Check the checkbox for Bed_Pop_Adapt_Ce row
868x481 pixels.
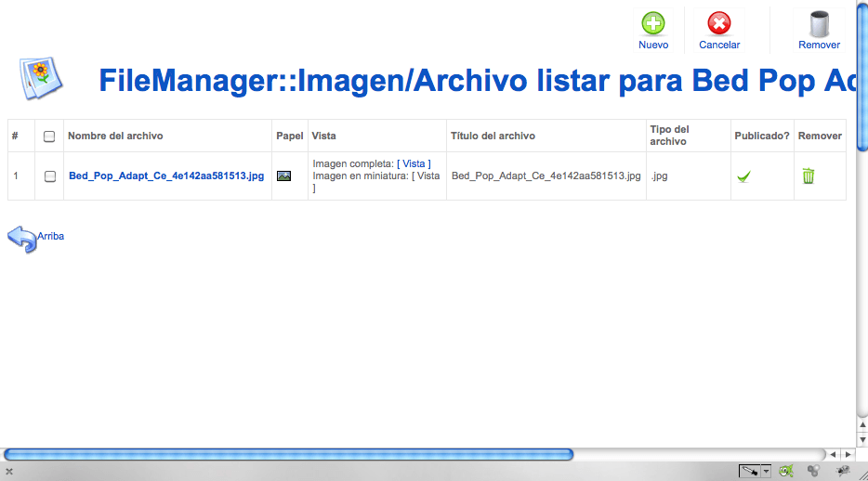50,176
